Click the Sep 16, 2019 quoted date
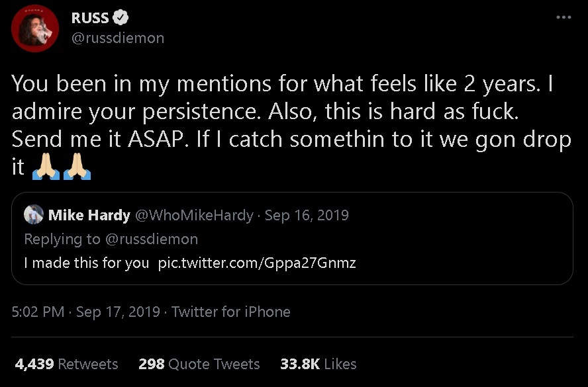The image size is (588, 387). [x=307, y=215]
